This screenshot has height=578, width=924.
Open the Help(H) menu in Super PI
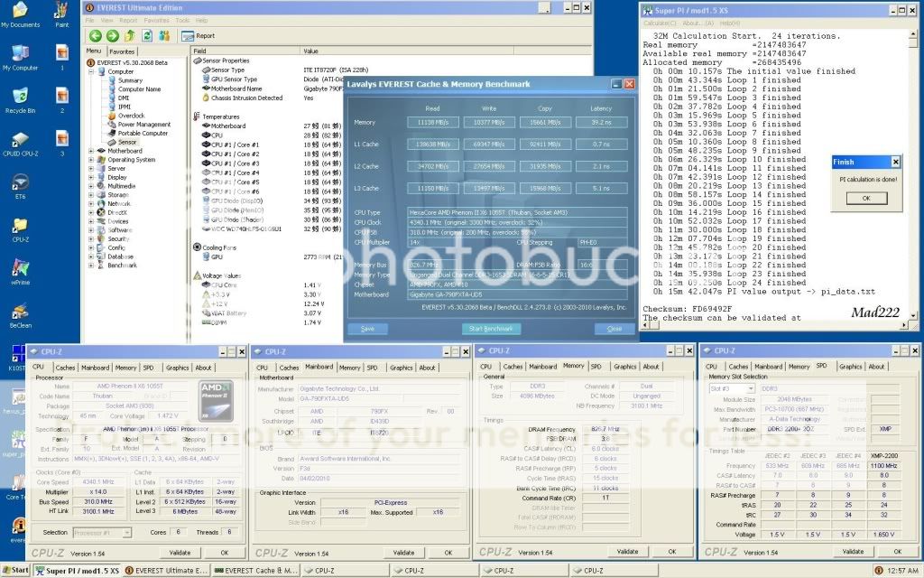point(729,23)
